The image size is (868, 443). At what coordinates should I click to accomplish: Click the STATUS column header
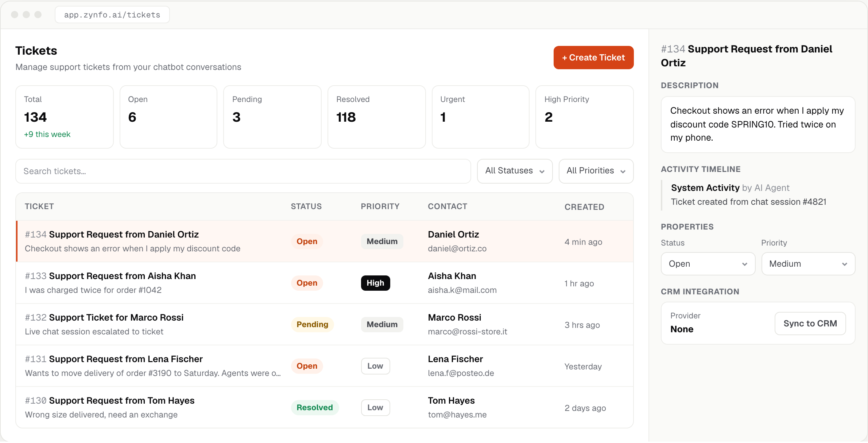306,207
